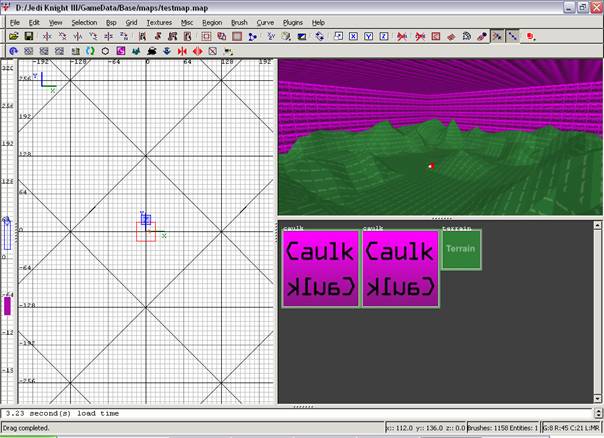The image size is (604, 438).
Task: Click the 'Brushes: 1158 Entities: 1' status text
Action: pos(502,428)
